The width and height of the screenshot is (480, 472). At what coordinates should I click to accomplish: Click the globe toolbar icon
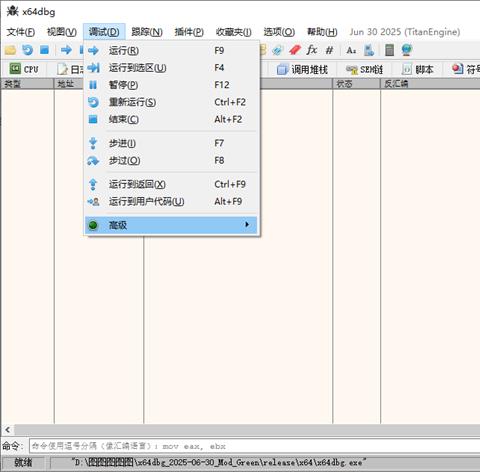[x=407, y=50]
